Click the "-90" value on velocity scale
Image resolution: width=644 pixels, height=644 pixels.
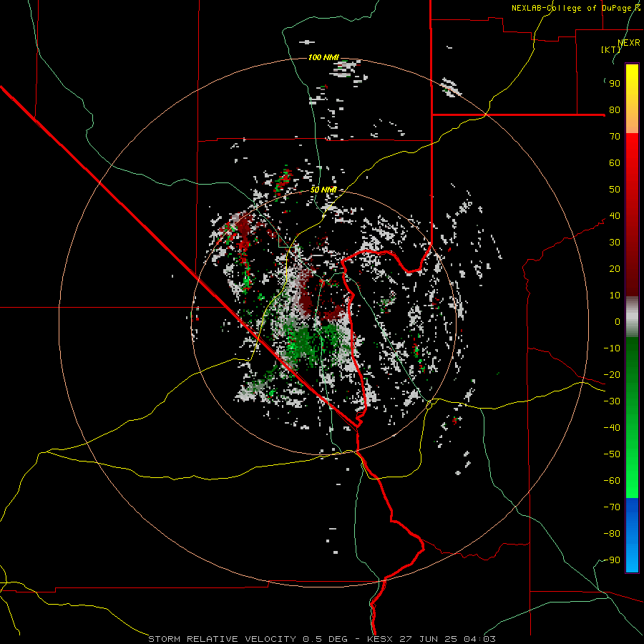(612, 560)
